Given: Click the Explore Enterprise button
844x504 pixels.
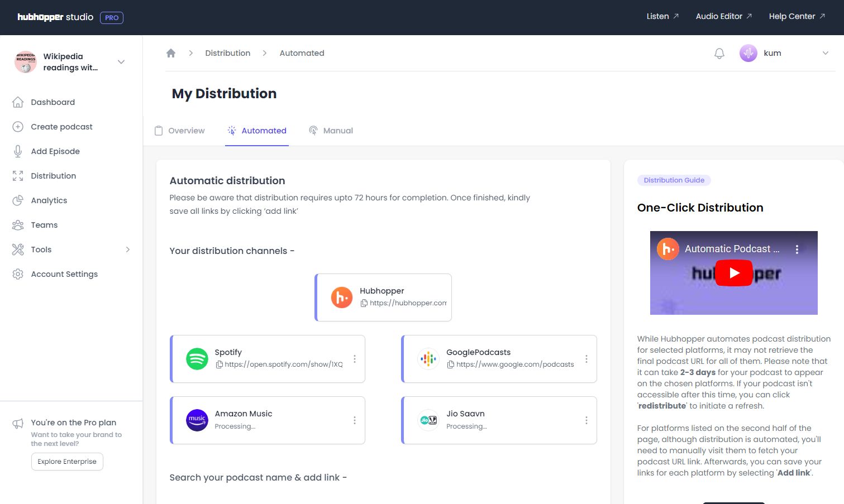Looking at the screenshot, I should [x=67, y=462].
